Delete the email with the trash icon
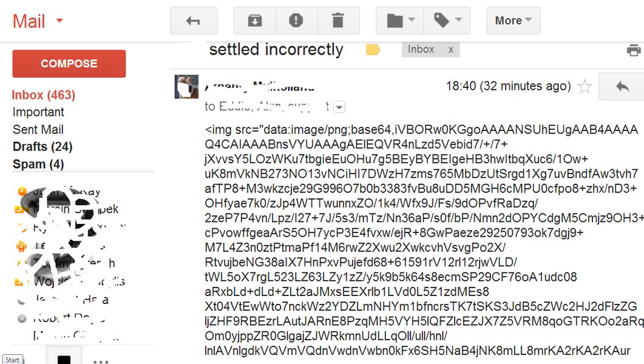 [339, 20]
